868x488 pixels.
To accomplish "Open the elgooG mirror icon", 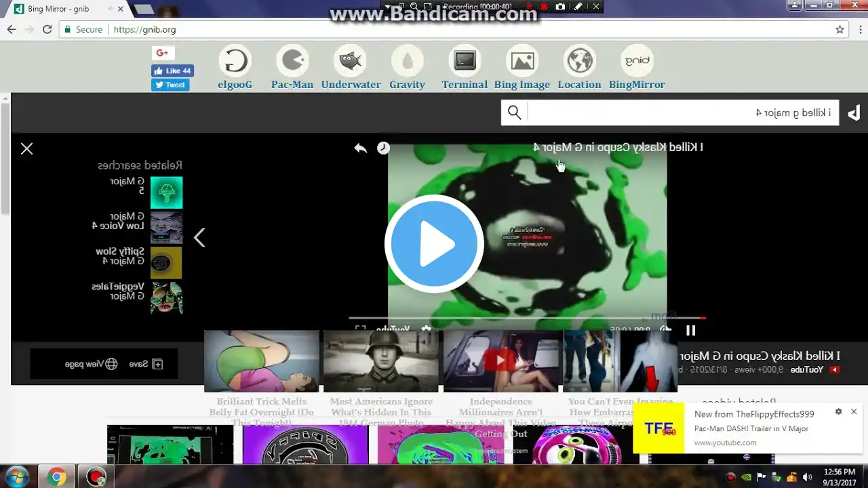I will click(235, 62).
